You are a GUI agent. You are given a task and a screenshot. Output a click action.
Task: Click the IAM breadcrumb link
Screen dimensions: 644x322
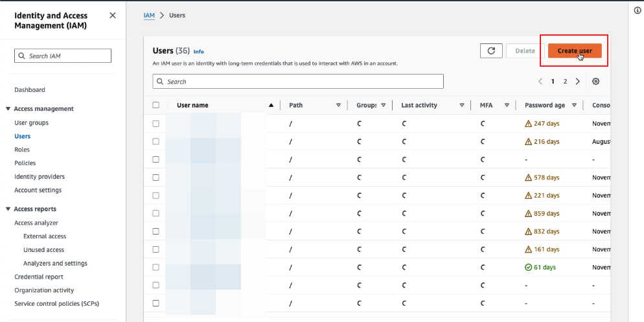149,15
